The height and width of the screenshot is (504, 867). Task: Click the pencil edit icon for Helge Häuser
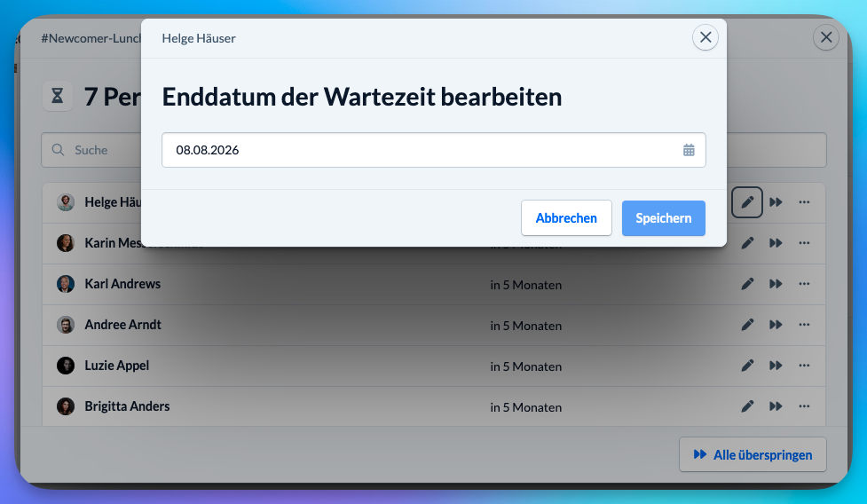[x=747, y=202]
